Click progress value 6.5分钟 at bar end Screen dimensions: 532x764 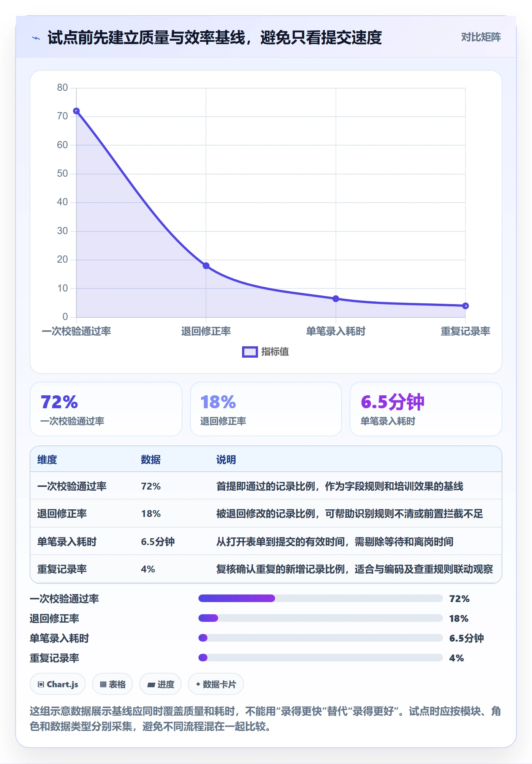click(x=467, y=639)
